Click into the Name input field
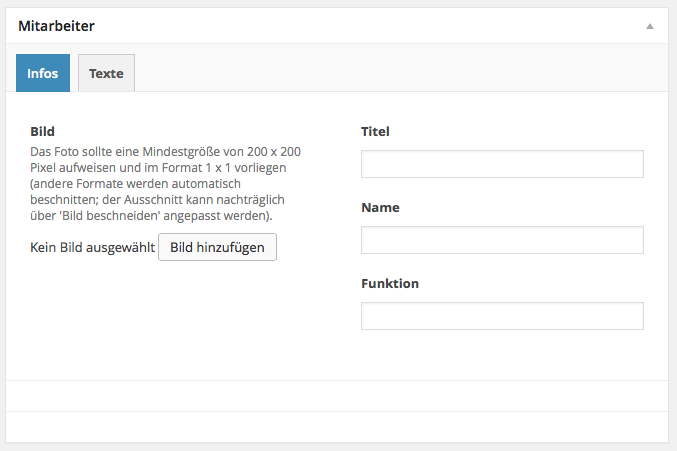 [502, 240]
